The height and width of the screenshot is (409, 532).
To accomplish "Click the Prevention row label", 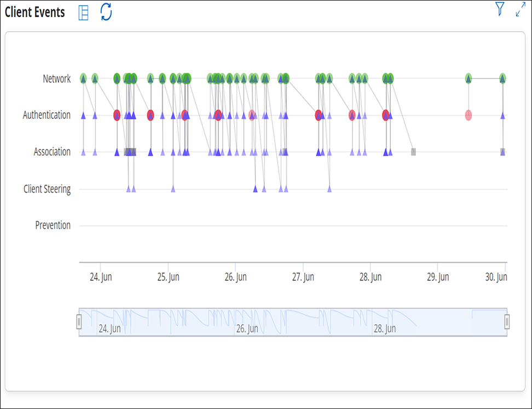I will coord(53,225).
